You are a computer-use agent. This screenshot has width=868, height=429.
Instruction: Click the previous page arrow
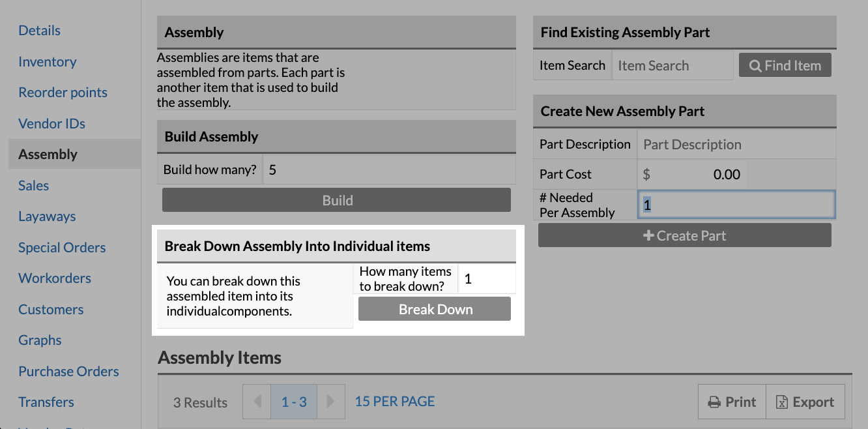coord(256,402)
